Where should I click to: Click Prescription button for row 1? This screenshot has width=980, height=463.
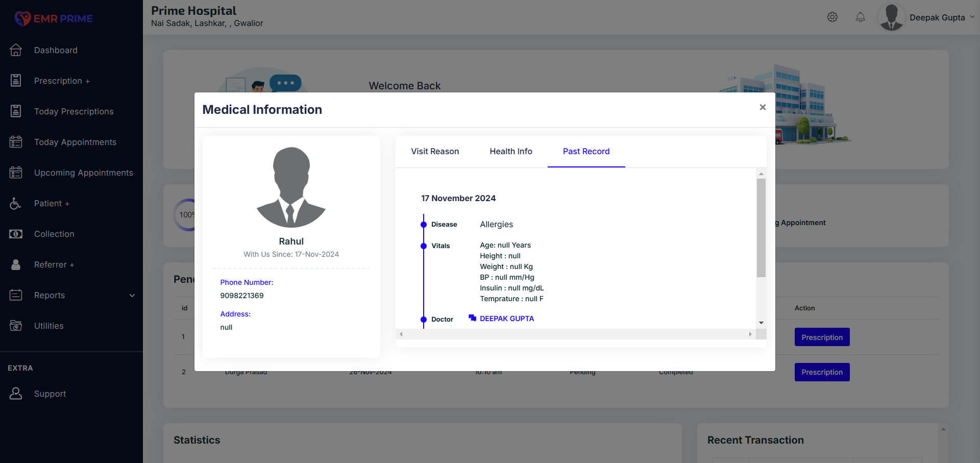[x=822, y=337]
